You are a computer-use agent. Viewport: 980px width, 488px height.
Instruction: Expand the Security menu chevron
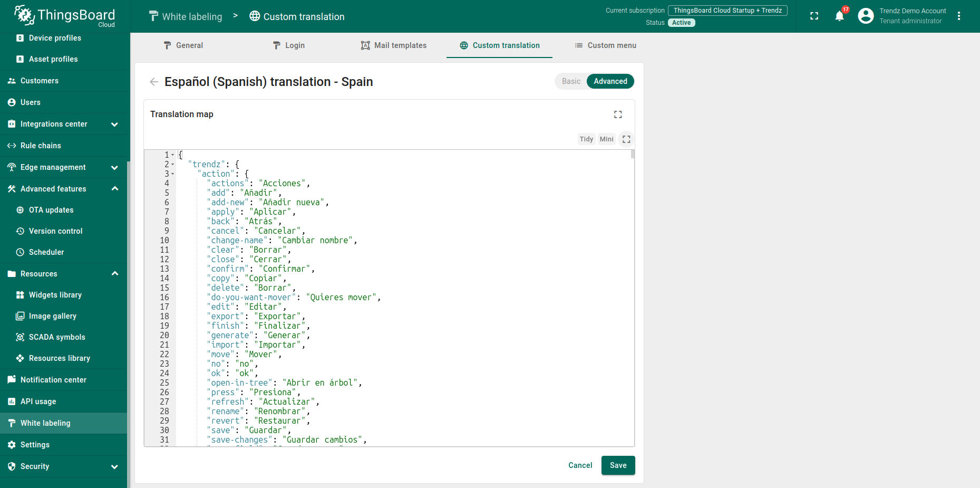click(x=114, y=467)
